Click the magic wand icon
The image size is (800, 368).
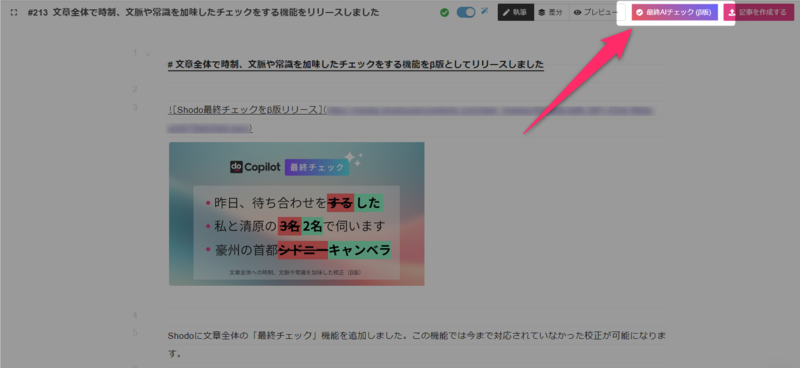pos(485,11)
